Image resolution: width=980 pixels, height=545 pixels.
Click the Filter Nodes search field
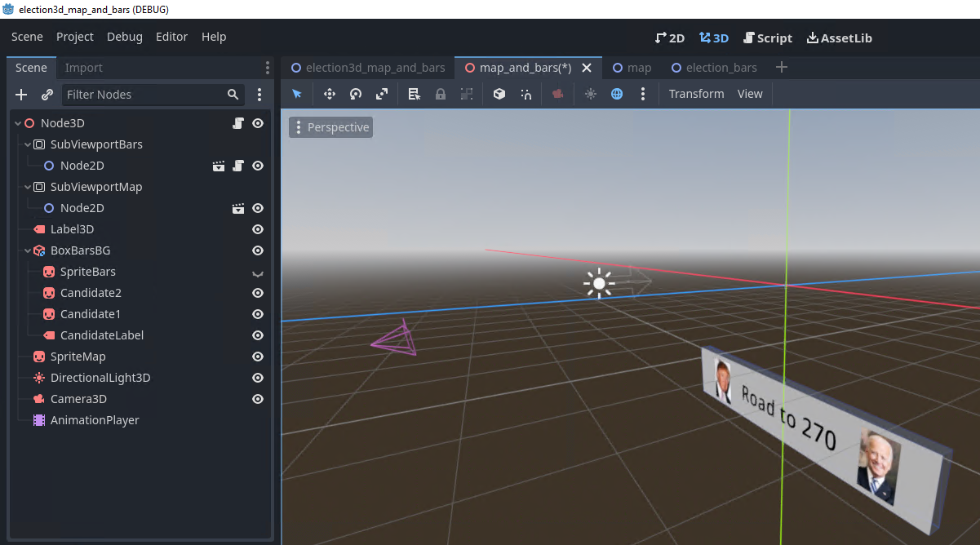(153, 95)
